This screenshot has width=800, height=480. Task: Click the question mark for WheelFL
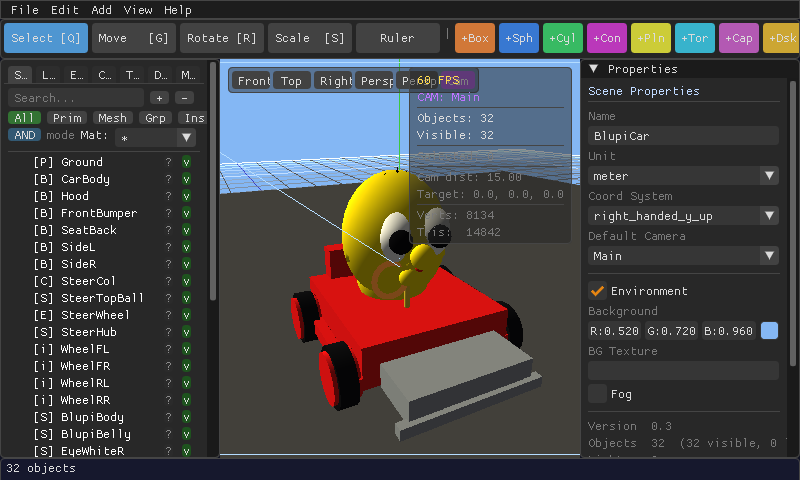click(x=168, y=349)
